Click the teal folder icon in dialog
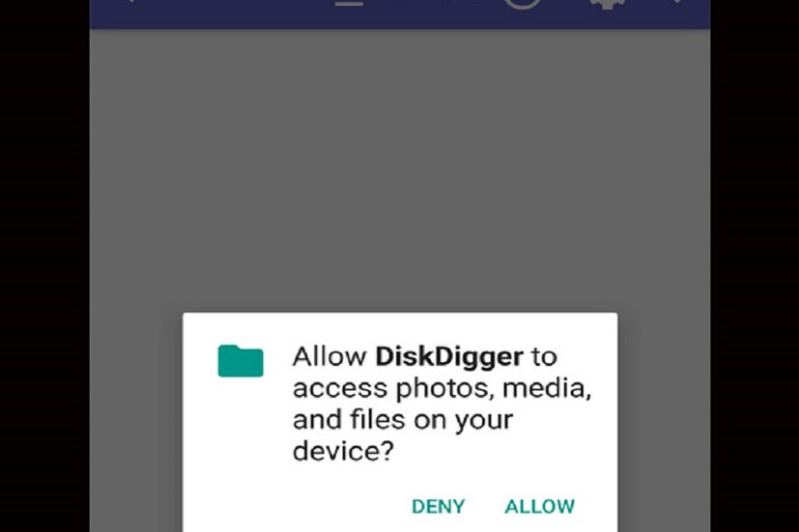Viewport: 799px width, 532px height. (241, 360)
